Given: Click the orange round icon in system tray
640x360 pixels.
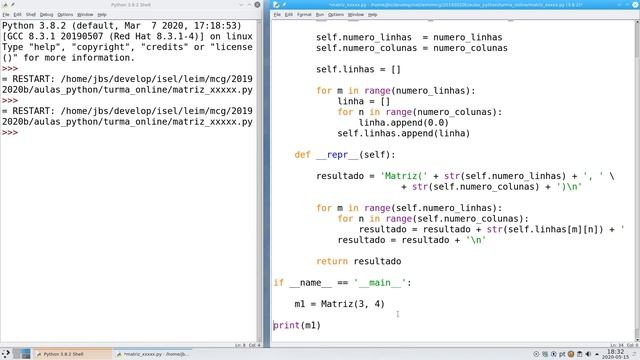Looking at the screenshot, I should (571, 354).
